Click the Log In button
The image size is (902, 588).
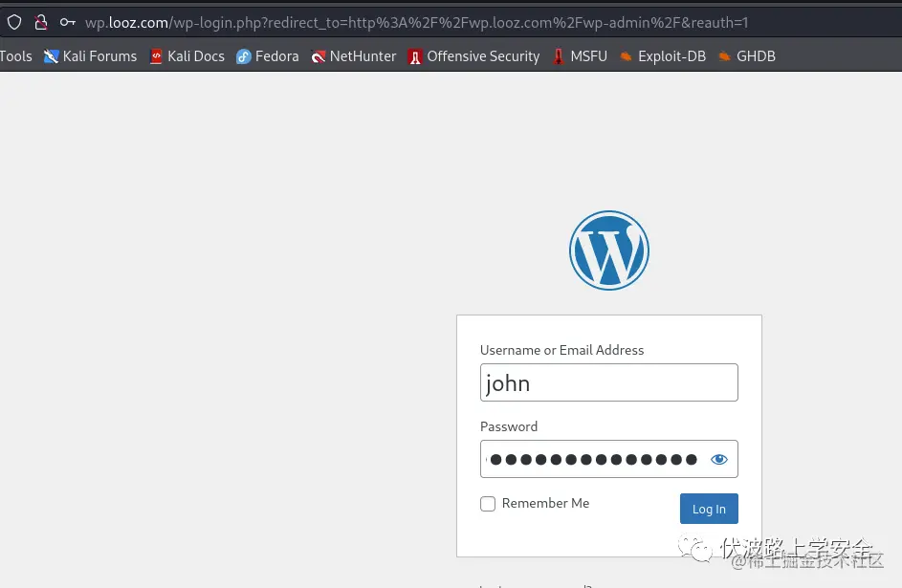tap(709, 509)
